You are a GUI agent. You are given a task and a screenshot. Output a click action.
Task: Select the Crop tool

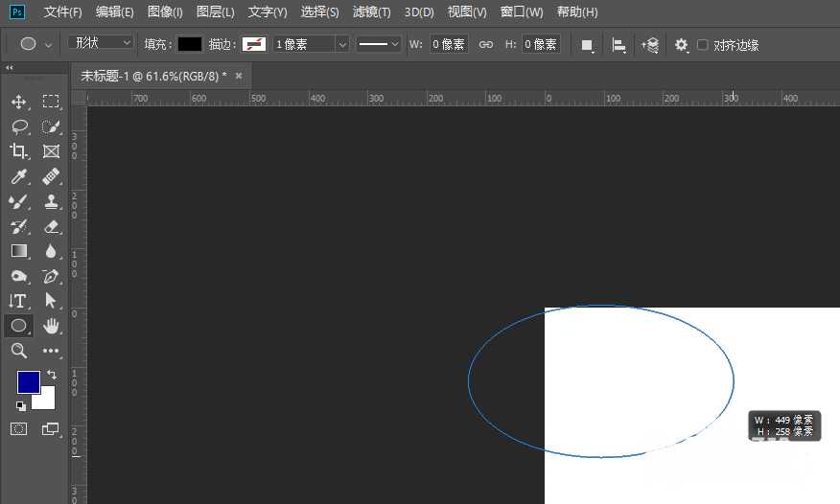pyautogui.click(x=18, y=151)
